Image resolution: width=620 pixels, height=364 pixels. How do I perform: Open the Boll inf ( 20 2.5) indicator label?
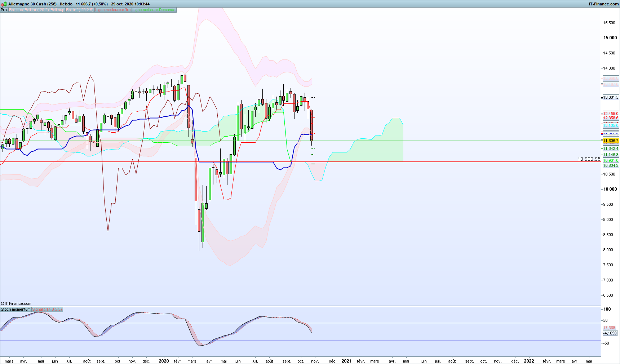[x=80, y=10]
